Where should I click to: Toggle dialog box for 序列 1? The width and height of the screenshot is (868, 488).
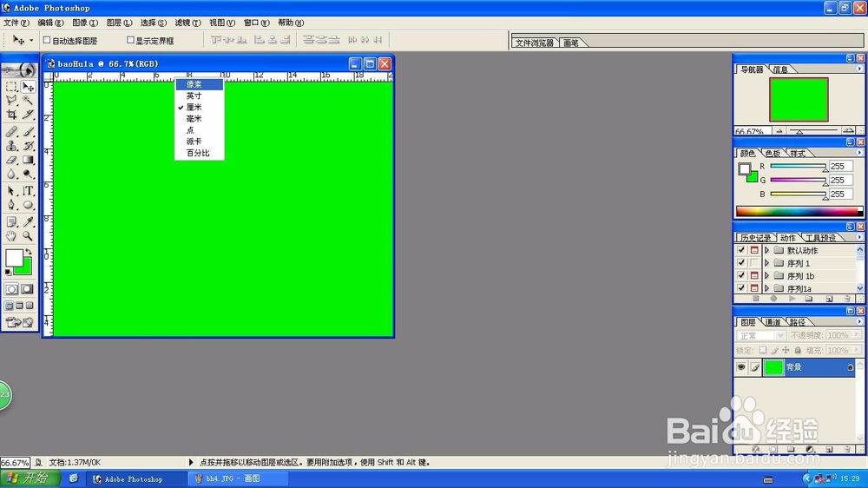754,263
